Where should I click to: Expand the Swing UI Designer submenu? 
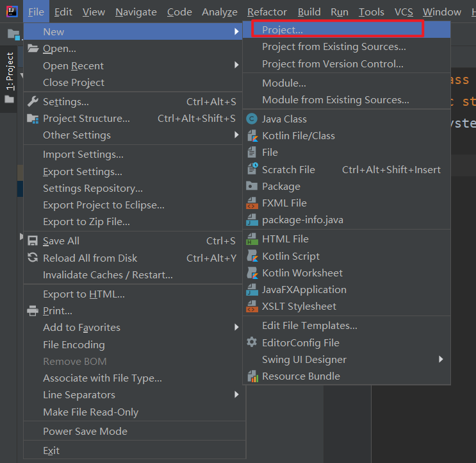point(441,359)
